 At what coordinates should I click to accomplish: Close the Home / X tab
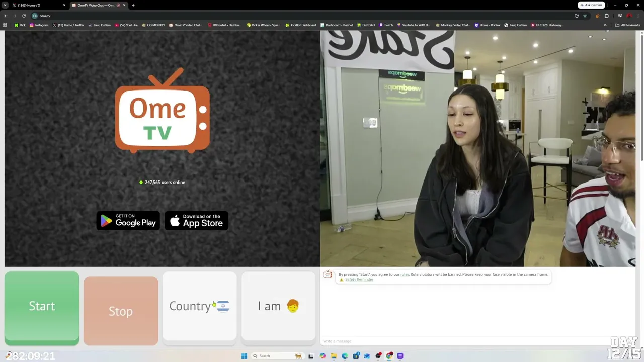coord(64,5)
